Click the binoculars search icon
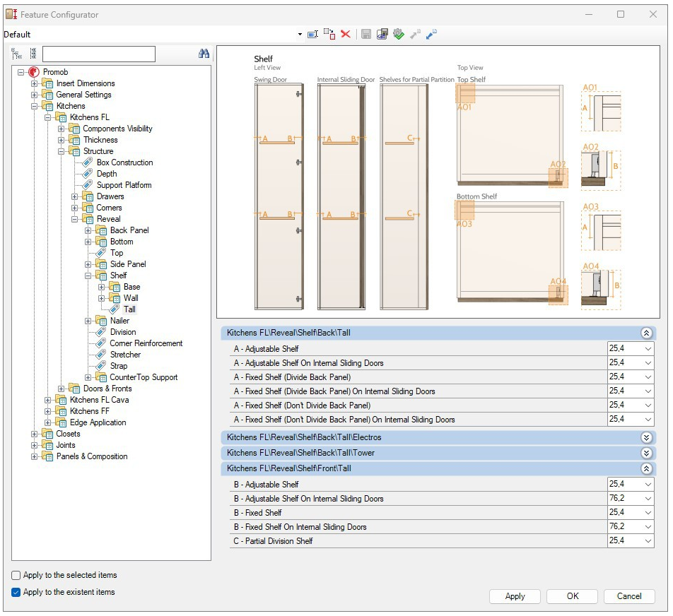The width and height of the screenshot is (673, 616). [x=204, y=54]
